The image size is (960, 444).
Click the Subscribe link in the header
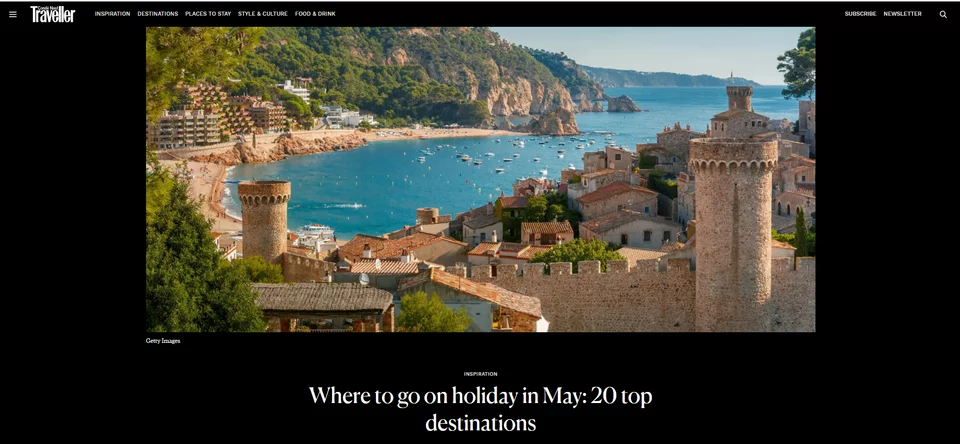coord(860,13)
